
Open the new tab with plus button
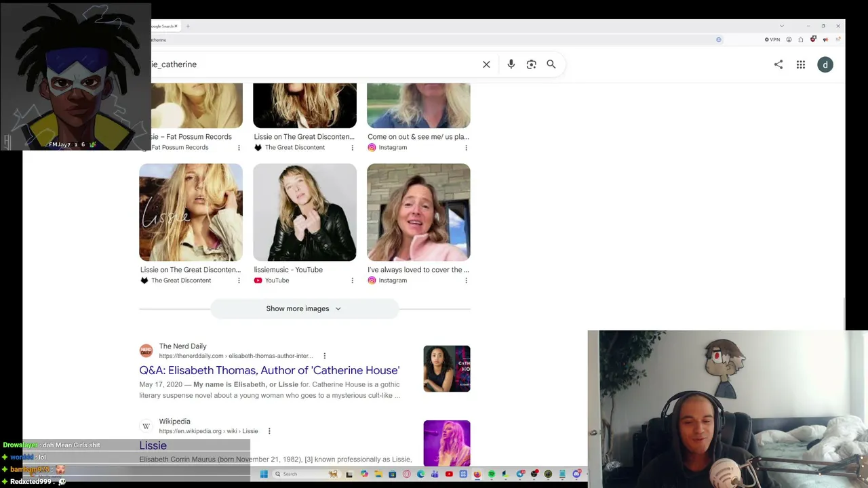coord(188,26)
